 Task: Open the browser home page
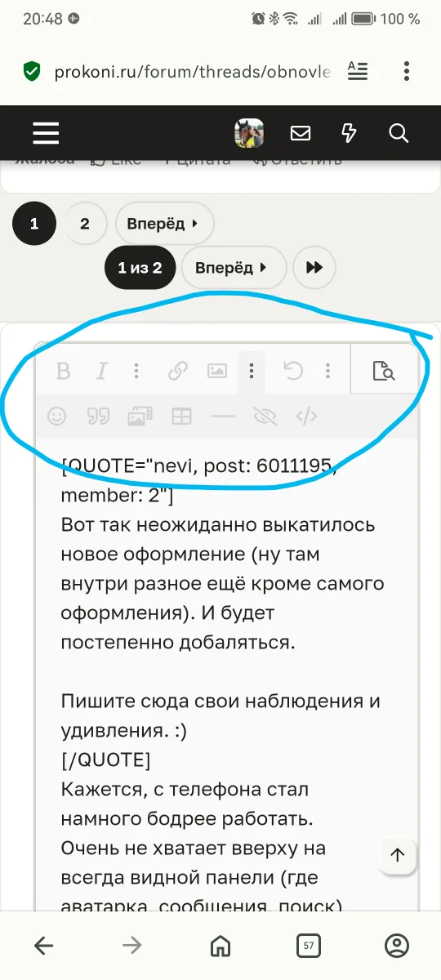(220, 946)
